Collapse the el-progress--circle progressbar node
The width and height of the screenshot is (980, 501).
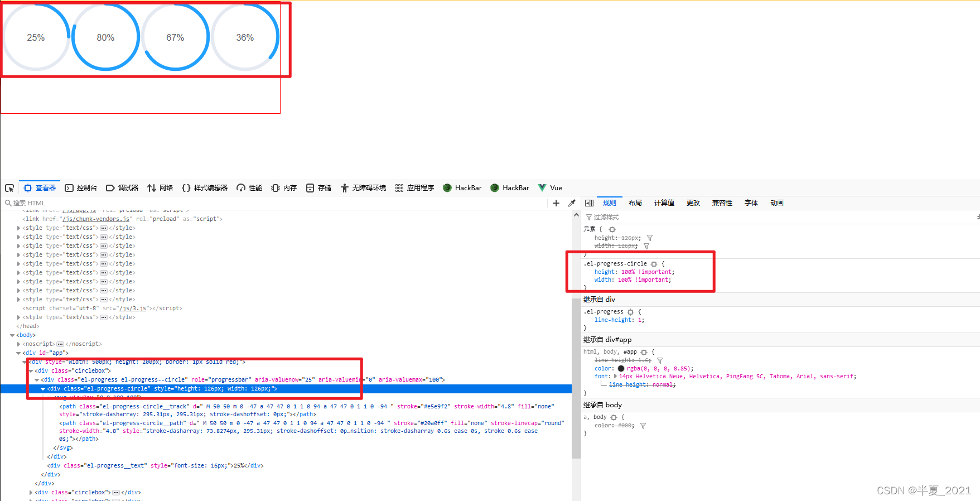(37, 380)
